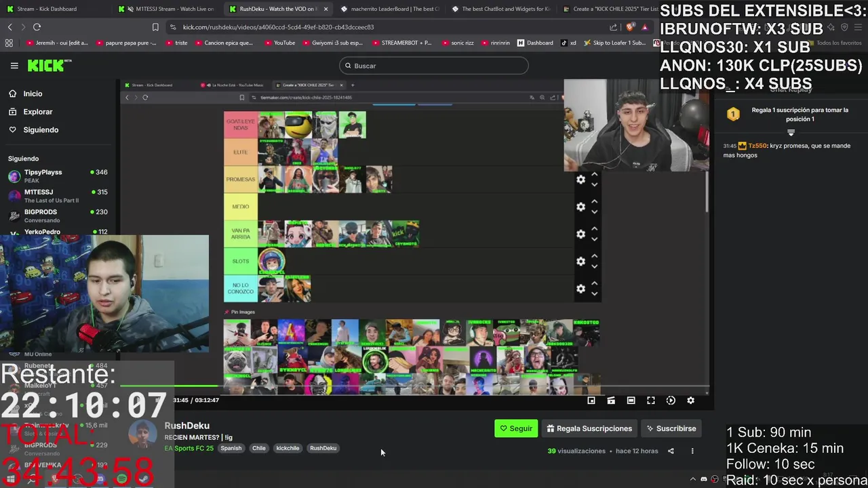Click the gold position 1 leaderboard badge
The image size is (868, 488).
(733, 115)
